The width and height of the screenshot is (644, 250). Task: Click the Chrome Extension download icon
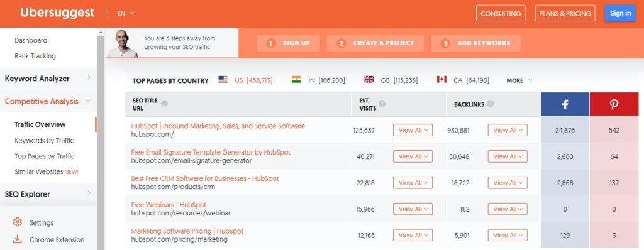(x=17, y=239)
